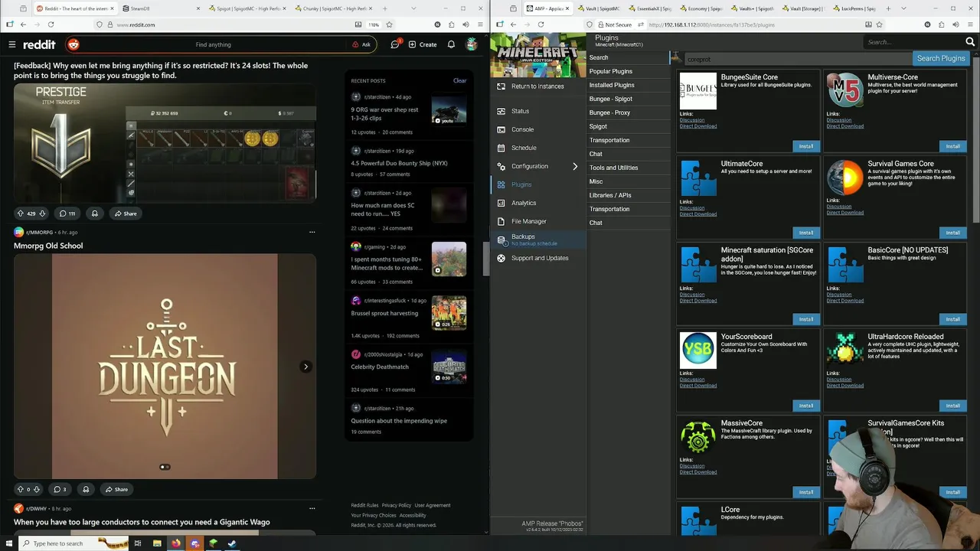
Task: Click Windows taskbar search box
Action: click(75, 543)
